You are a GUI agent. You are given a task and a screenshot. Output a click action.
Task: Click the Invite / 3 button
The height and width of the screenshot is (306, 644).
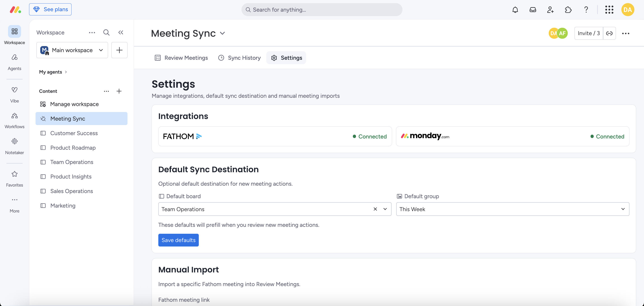[x=589, y=33]
